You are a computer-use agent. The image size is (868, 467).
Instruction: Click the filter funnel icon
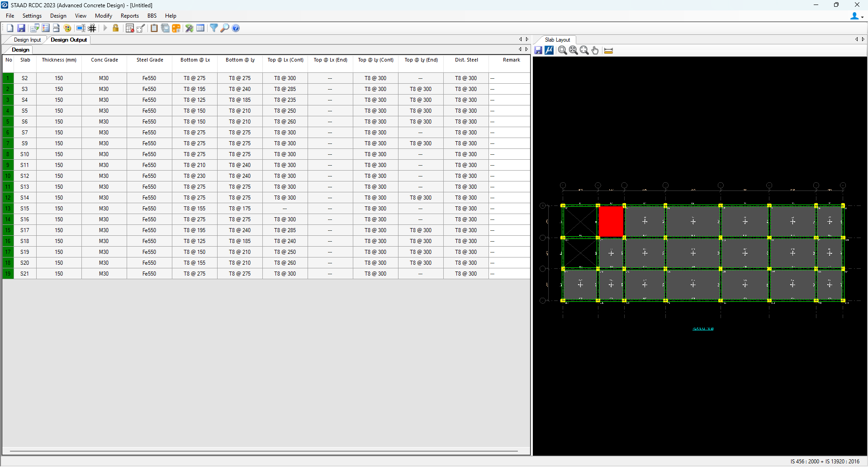[213, 28]
